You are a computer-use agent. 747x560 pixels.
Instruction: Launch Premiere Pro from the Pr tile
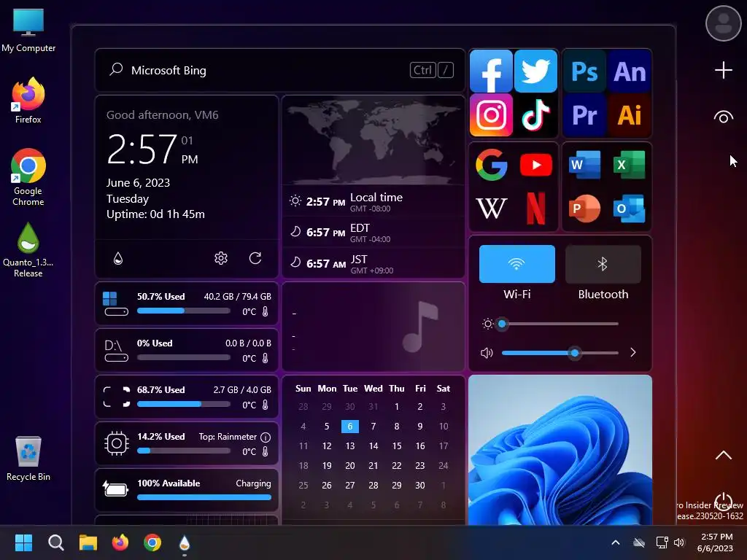(x=584, y=114)
